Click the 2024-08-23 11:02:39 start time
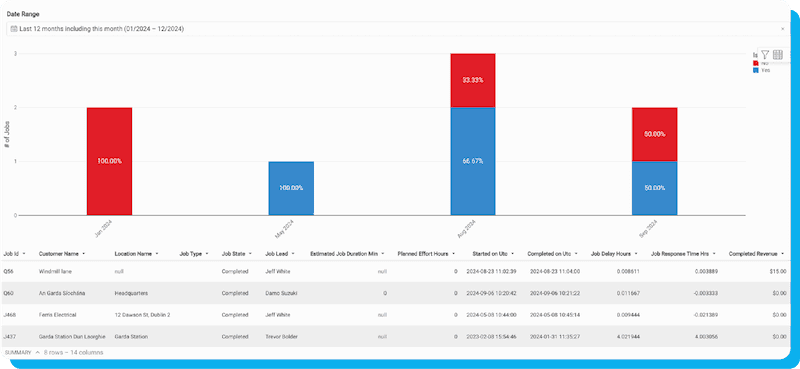Screen dimensions: 800x369 [491, 272]
